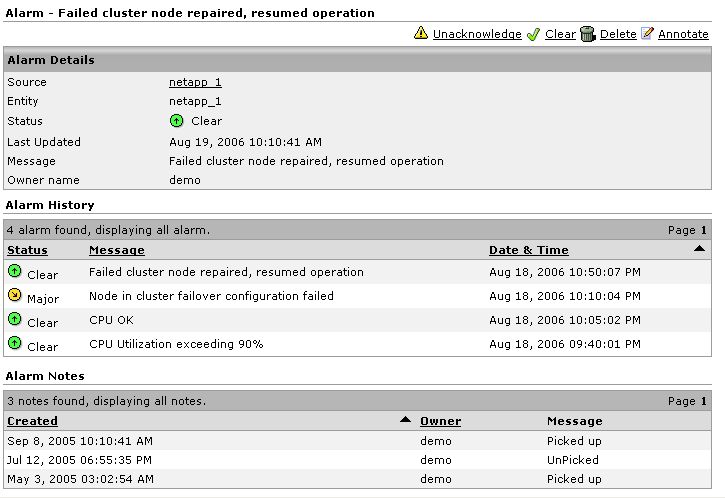Click the Unacknowledge warning triangle icon
Screen dimensions: 725x498
[x=421, y=34]
